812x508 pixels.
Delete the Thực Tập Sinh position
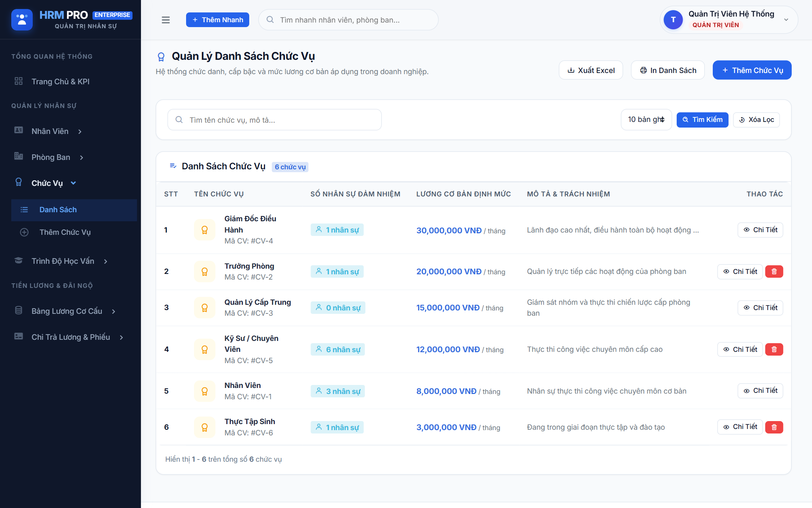pyautogui.click(x=774, y=427)
